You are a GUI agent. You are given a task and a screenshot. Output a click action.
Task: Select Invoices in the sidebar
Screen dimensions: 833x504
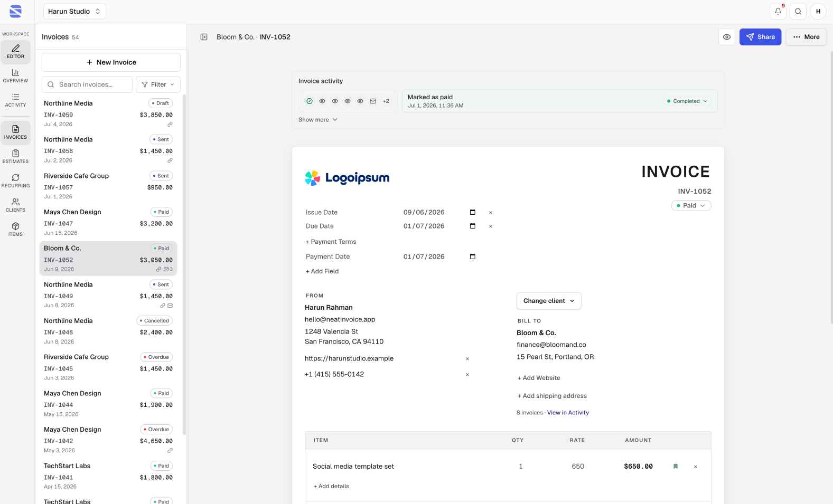(15, 132)
